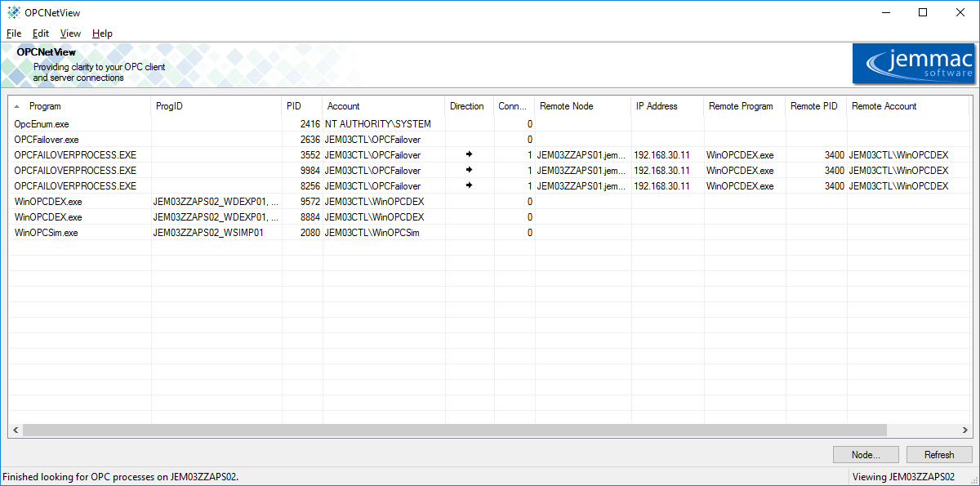
Task: Select WinOPCDEX.exe with PID 8884
Action: coord(488,216)
